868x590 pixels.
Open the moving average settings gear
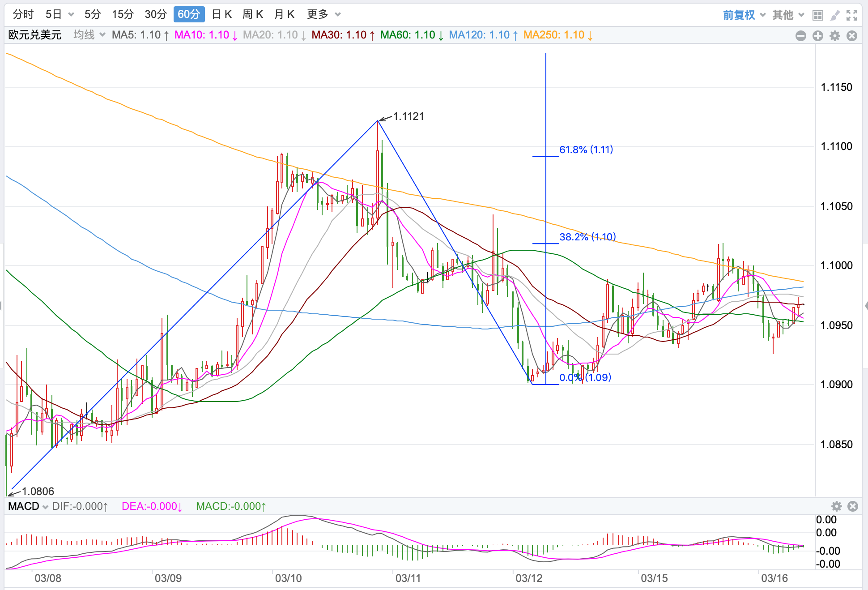[835, 36]
